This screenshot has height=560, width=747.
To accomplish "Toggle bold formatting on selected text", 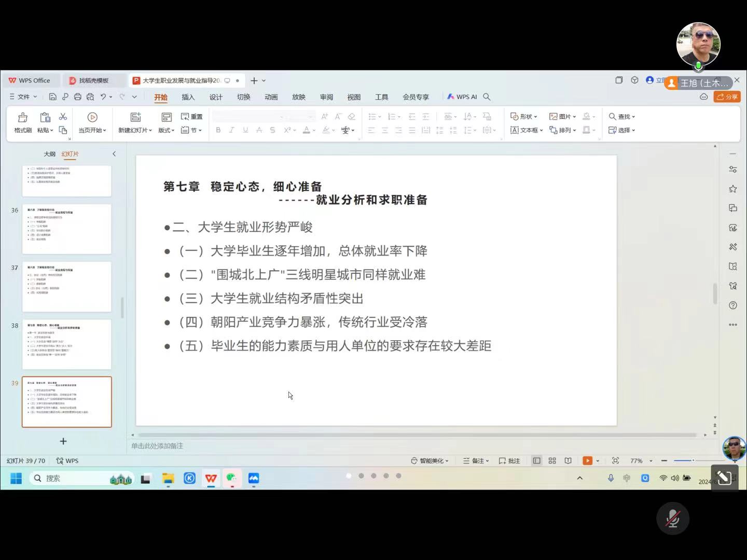I will 217,130.
